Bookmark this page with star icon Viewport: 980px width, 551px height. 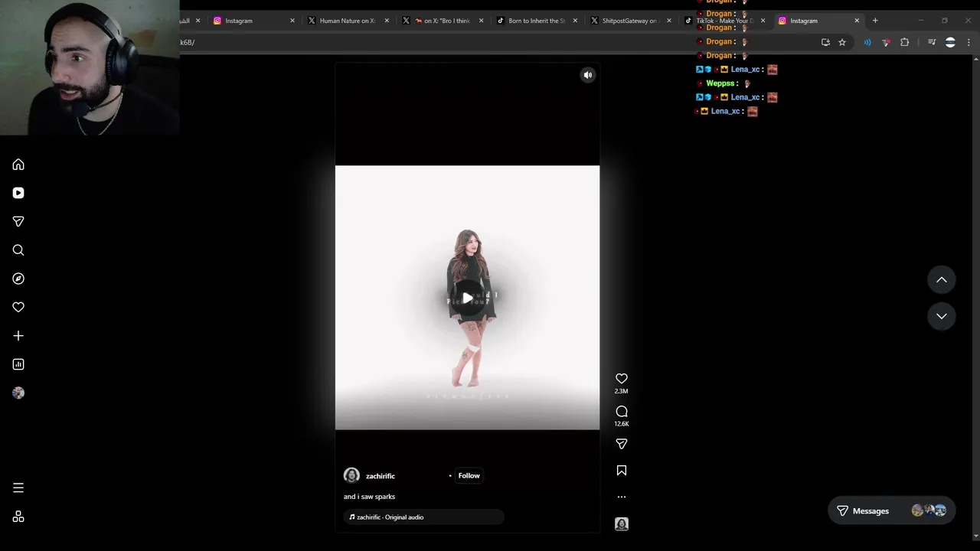(x=842, y=42)
